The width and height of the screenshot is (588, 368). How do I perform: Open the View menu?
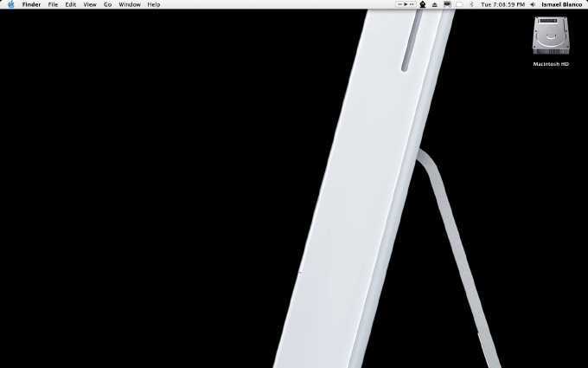pos(90,4)
